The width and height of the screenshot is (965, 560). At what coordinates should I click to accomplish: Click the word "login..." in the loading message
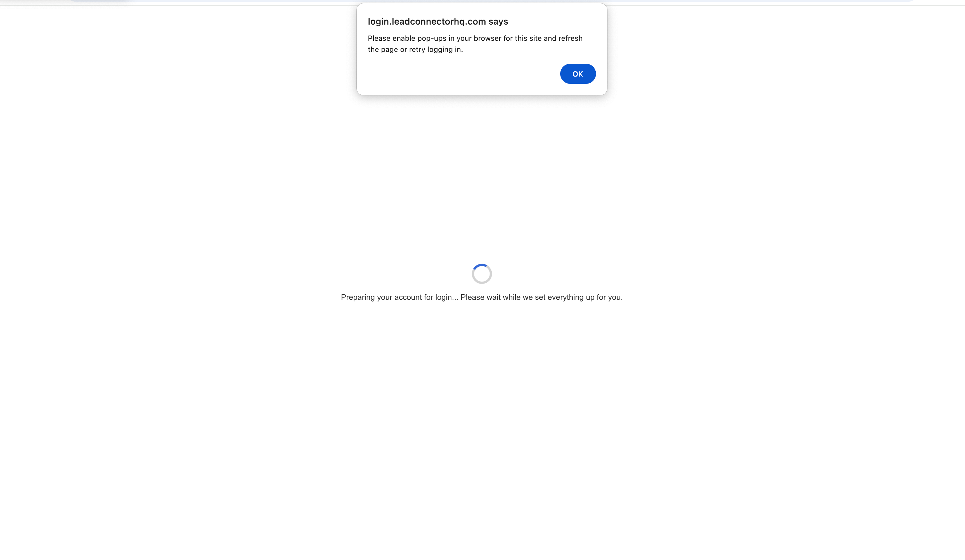tap(446, 297)
